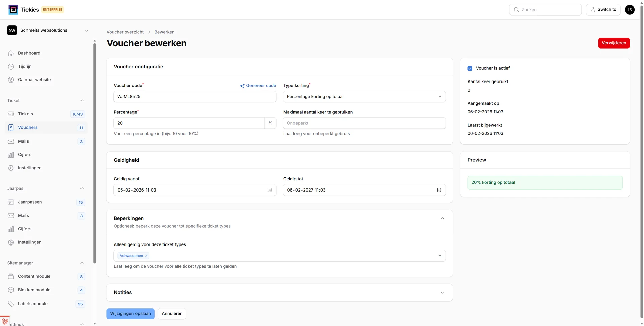Screen dimensions: 644x326
Task: Click the Ga naar website globe icon
Action: [x=11, y=80]
